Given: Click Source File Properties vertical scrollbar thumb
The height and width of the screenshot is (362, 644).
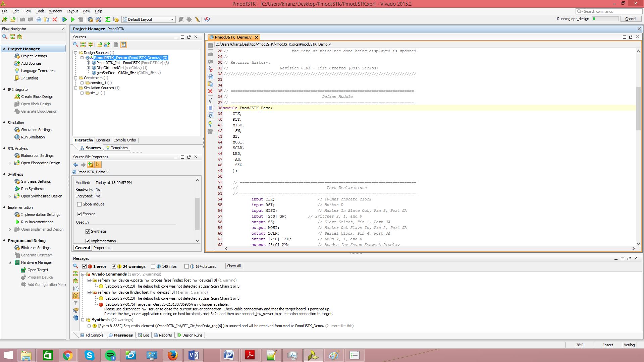Looking at the screenshot, I should coord(197,214).
